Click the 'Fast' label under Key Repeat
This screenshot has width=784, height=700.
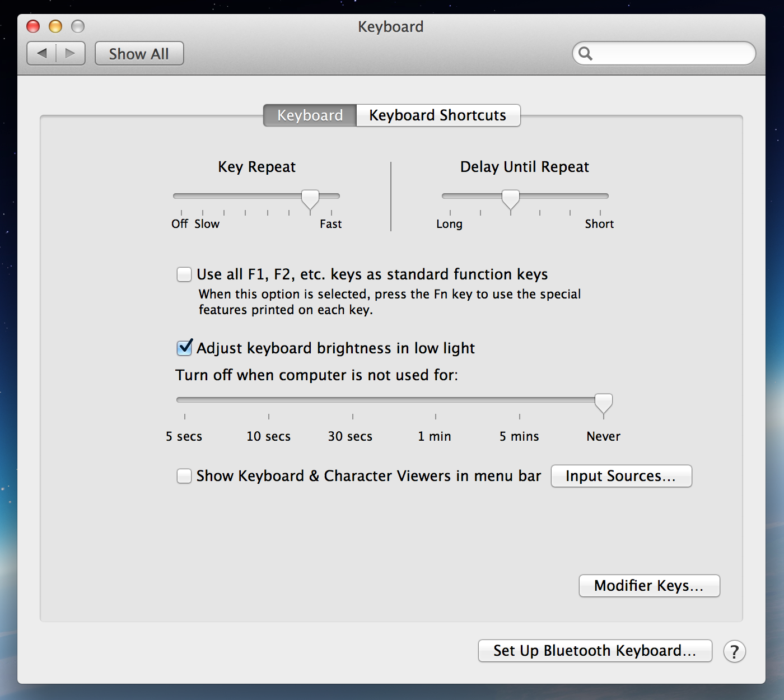pos(331,224)
